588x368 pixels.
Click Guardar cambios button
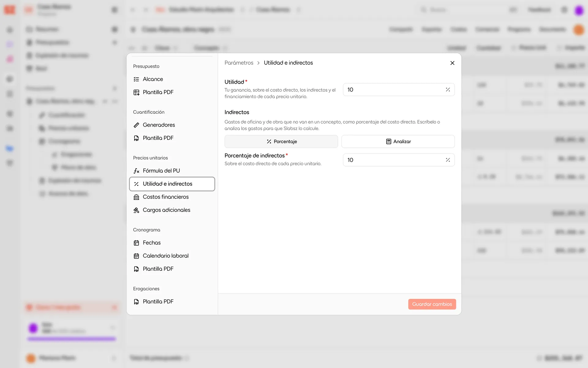click(x=432, y=304)
